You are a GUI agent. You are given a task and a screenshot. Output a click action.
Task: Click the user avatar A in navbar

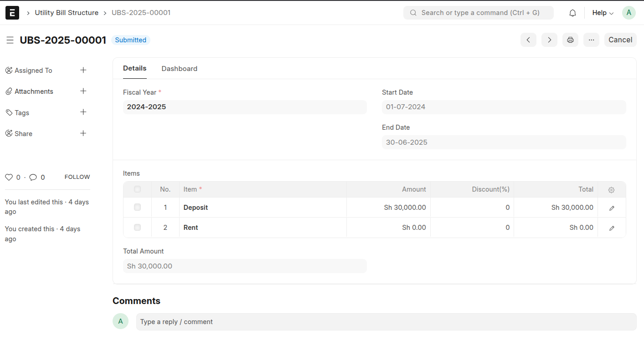(x=629, y=13)
